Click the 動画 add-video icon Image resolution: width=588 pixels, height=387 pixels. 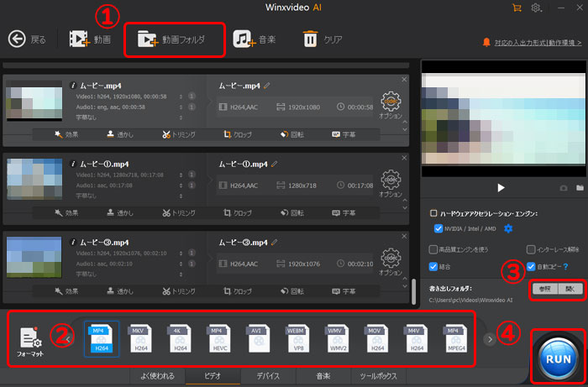click(79, 39)
